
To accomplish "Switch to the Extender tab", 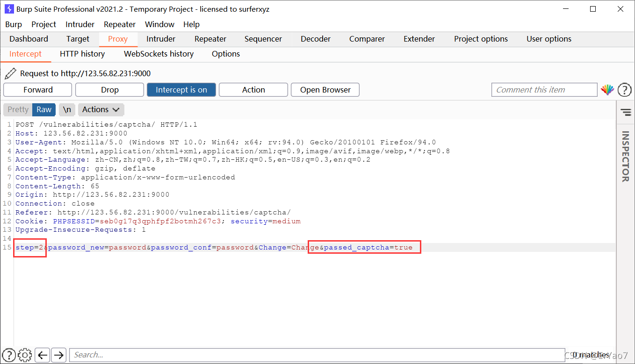I will click(x=419, y=39).
